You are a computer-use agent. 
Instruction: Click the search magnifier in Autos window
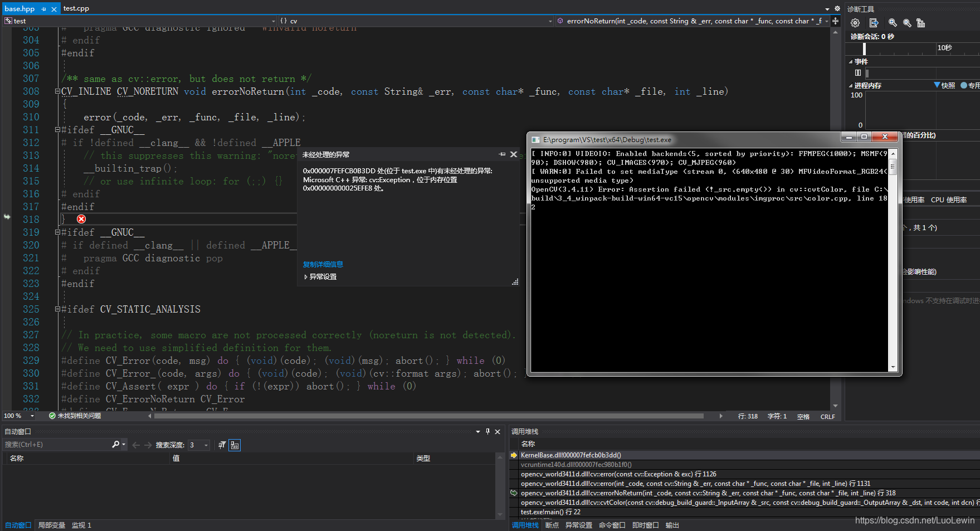115,445
